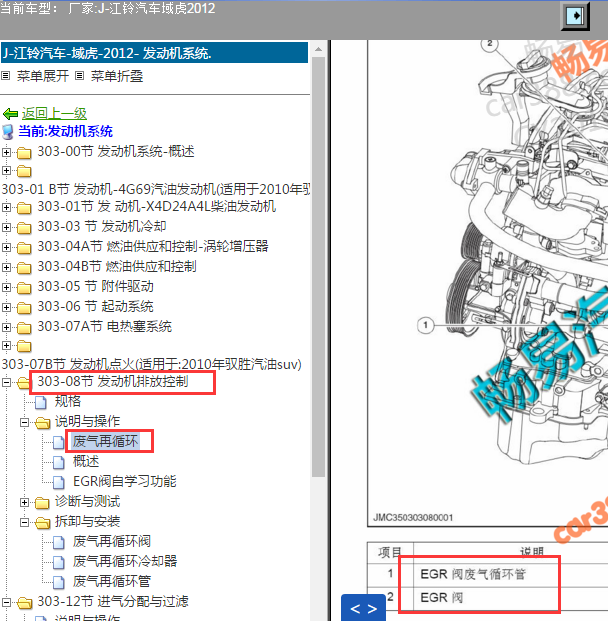Expand the 303-03 节 发动机冷却 node
This screenshot has height=621, width=608.
coord(6,227)
